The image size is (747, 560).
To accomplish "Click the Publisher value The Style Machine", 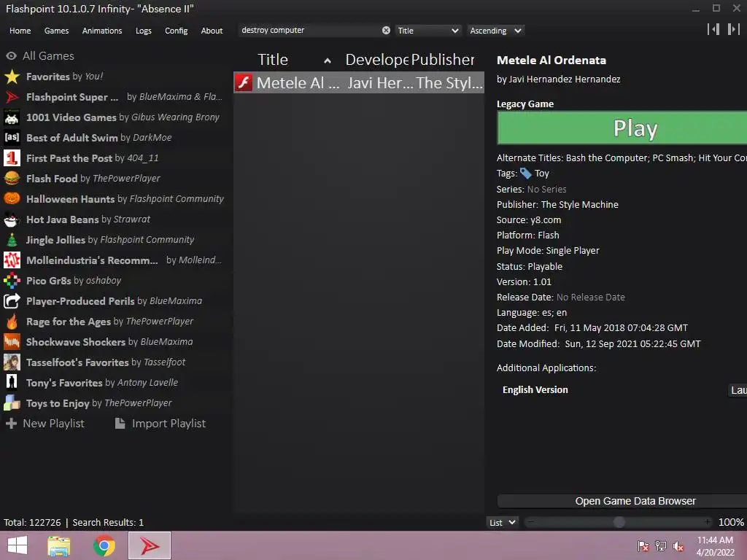I will (580, 205).
